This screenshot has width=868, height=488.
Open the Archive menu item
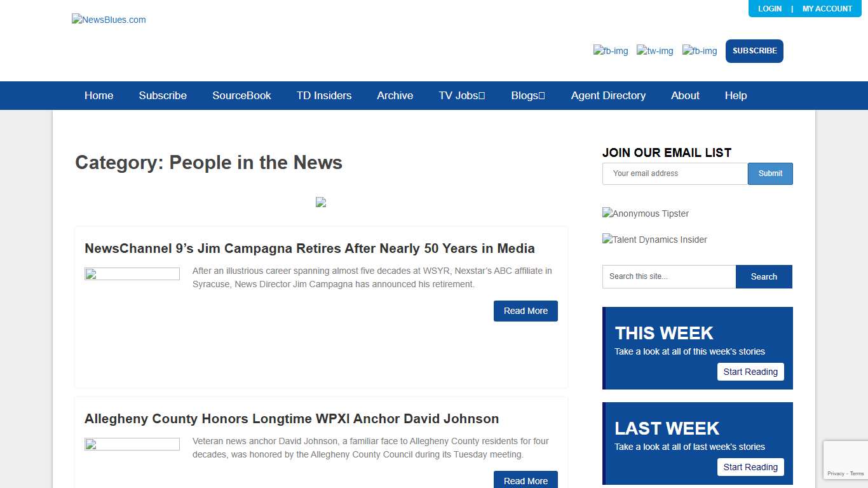coord(395,95)
